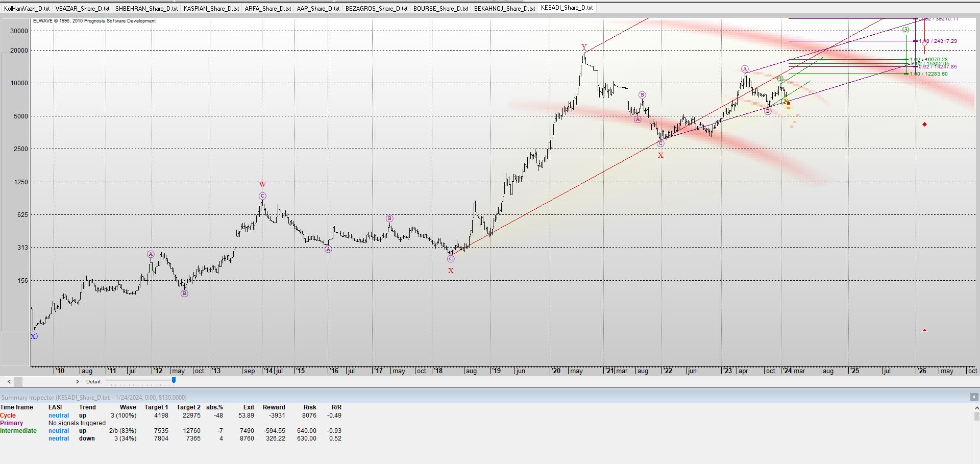
Task: Click the Exit value 53.89
Action: (246, 416)
